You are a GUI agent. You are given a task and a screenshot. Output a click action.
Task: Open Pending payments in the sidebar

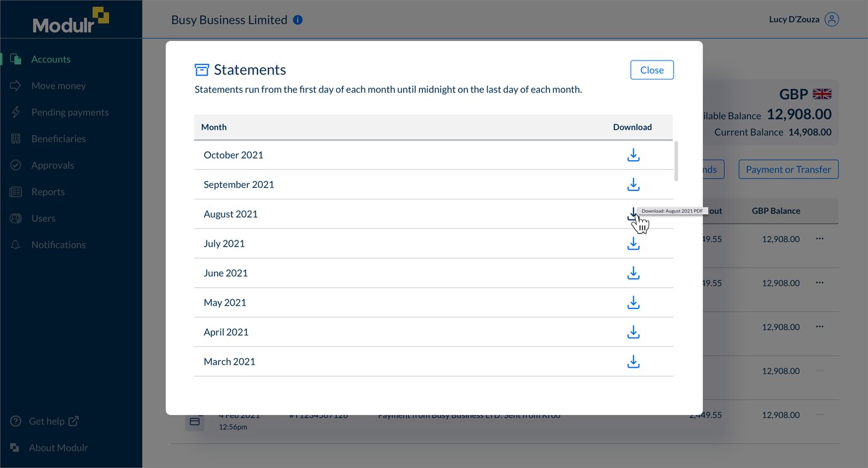tap(69, 112)
